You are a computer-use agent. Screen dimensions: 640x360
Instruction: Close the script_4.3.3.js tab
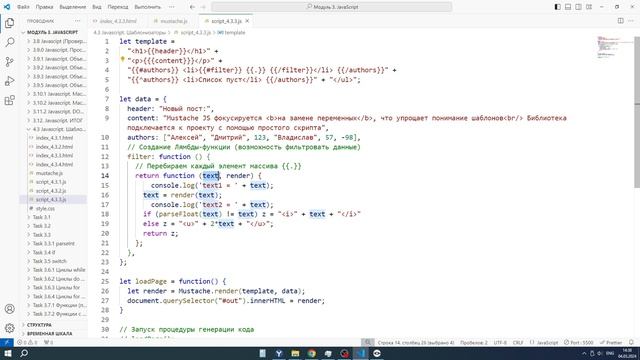247,21
